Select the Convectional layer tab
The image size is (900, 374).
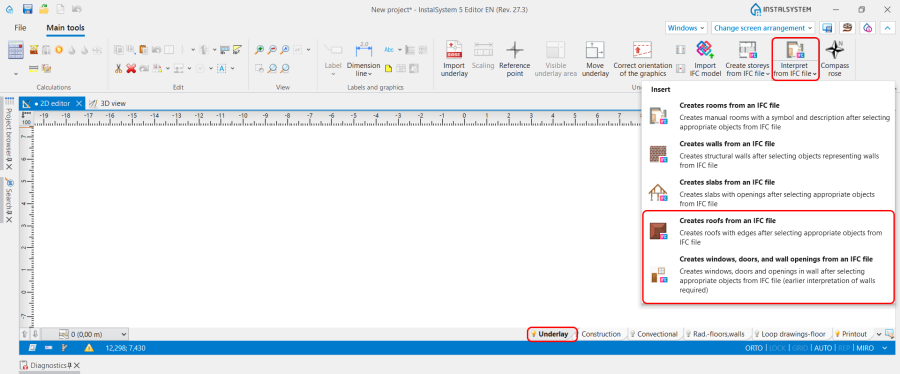[x=654, y=334]
